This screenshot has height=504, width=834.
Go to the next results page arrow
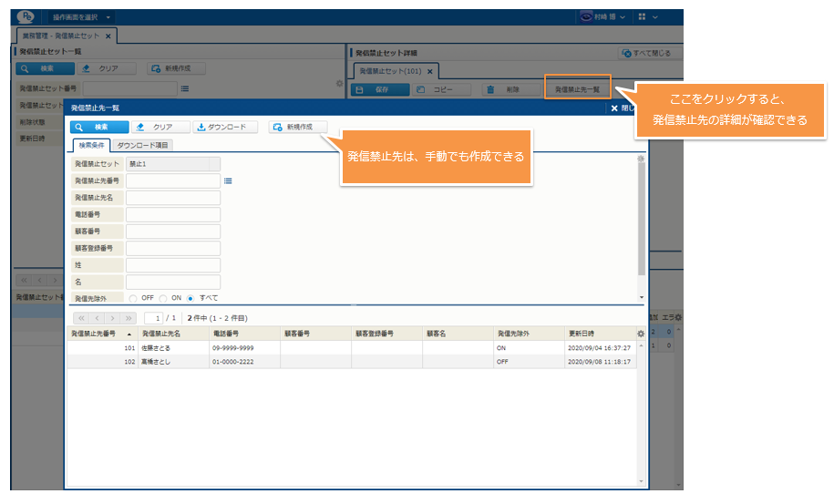(x=113, y=318)
